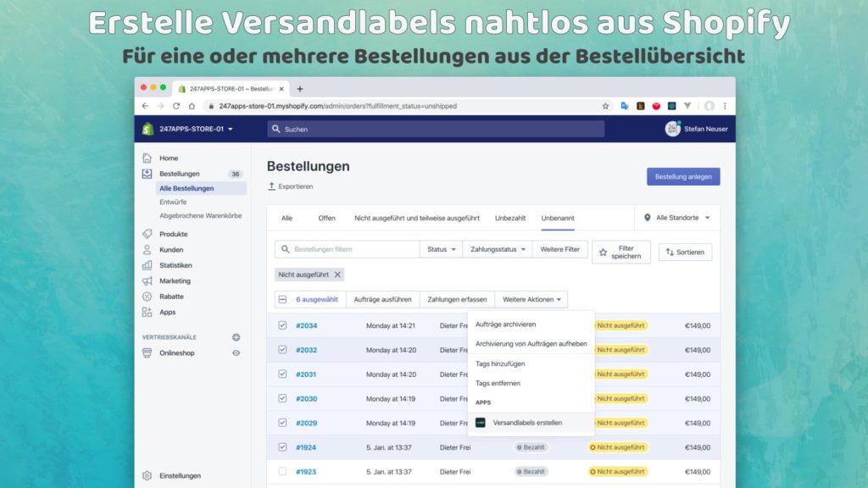Switch to the Alle tab
868x488 pixels.
click(287, 218)
